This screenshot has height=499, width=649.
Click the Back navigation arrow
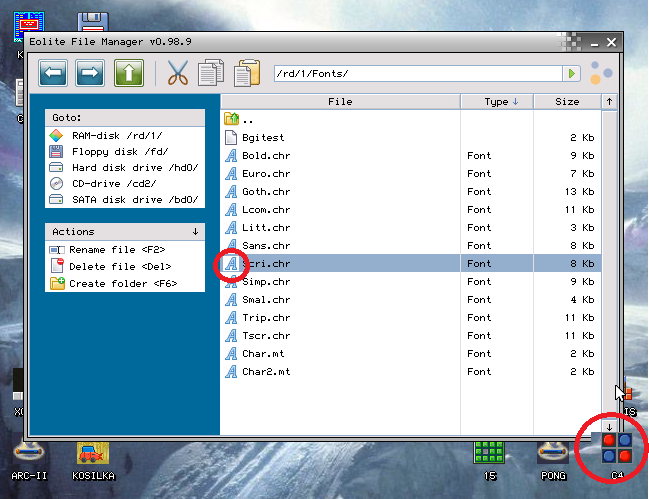pyautogui.click(x=54, y=73)
